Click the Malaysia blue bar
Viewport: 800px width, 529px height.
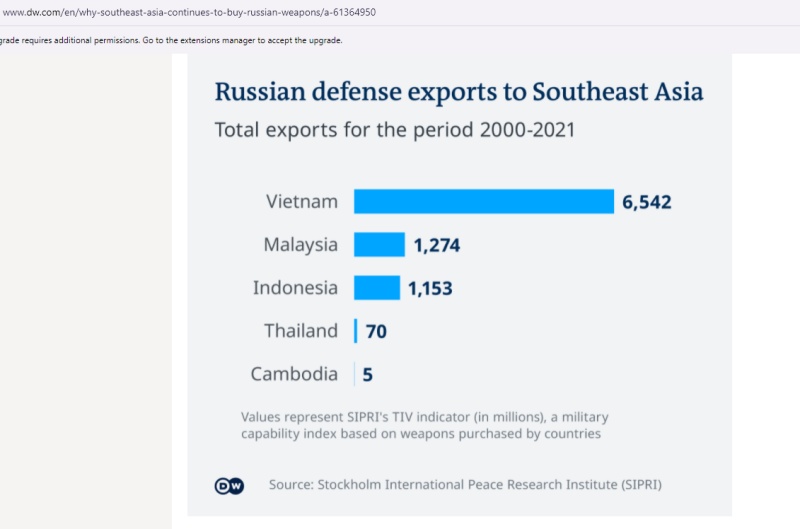coord(379,245)
